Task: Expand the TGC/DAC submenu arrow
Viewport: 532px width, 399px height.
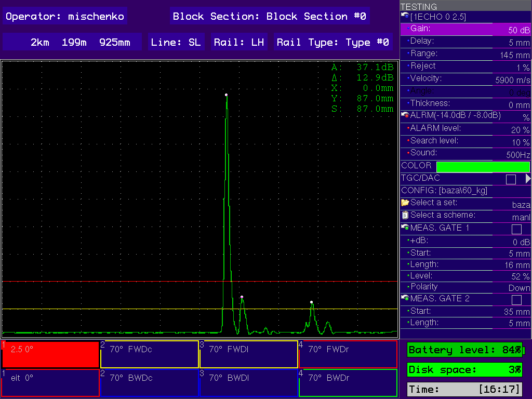Action: [x=528, y=179]
